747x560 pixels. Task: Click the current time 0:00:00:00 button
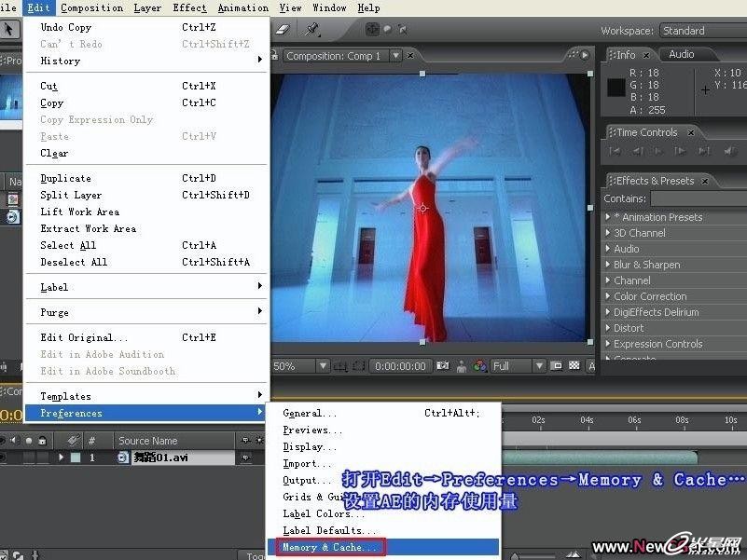[401, 366]
